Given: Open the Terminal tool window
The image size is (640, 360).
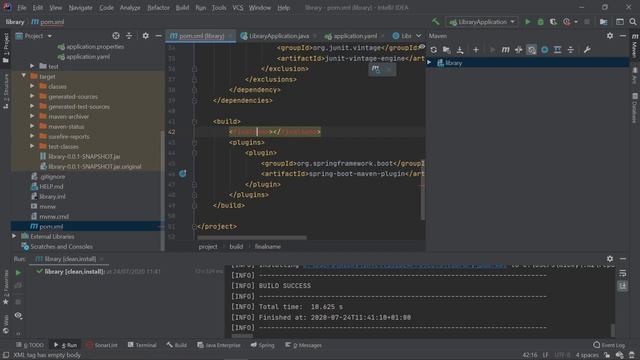Looking at the screenshot, I should coord(142,345).
